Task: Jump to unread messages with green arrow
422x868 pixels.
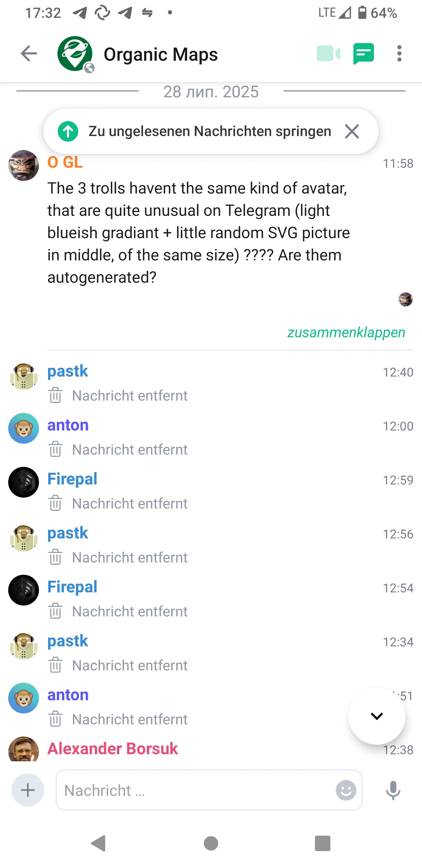Action: [68, 131]
